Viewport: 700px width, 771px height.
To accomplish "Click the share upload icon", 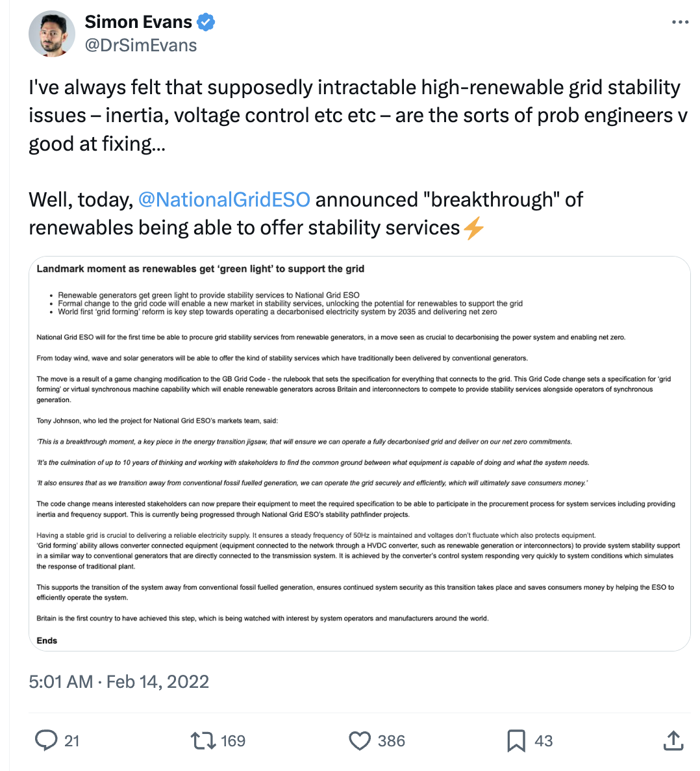I will point(673,740).
